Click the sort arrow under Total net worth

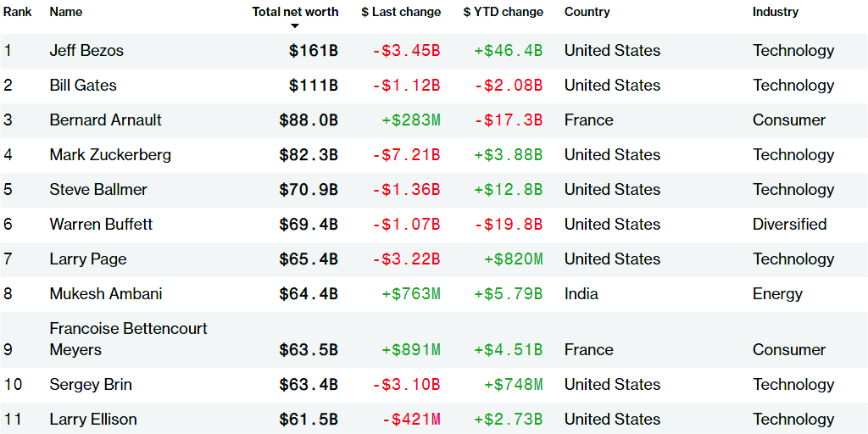pos(295,25)
